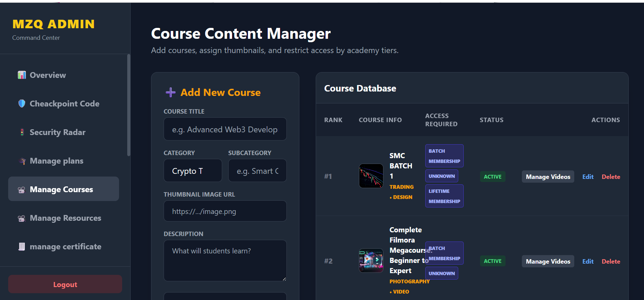Click into the Thumbnail Image URL field
This screenshot has height=300, width=644.
(x=225, y=211)
